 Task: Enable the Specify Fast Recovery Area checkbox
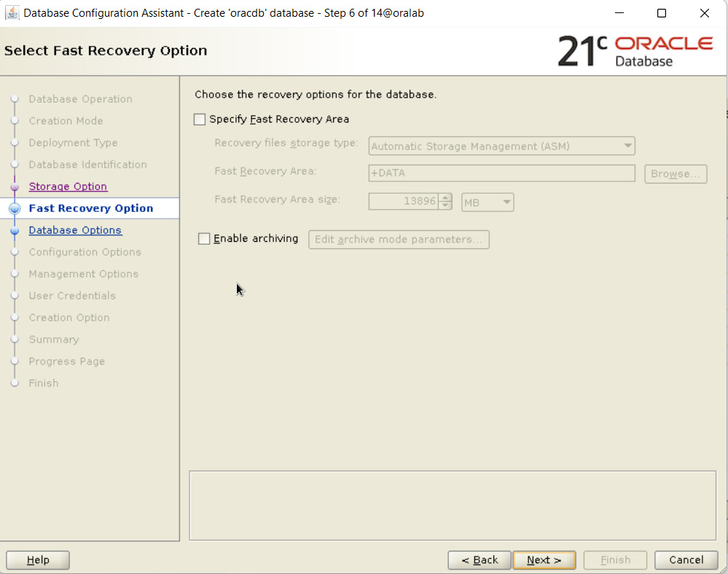(x=199, y=119)
